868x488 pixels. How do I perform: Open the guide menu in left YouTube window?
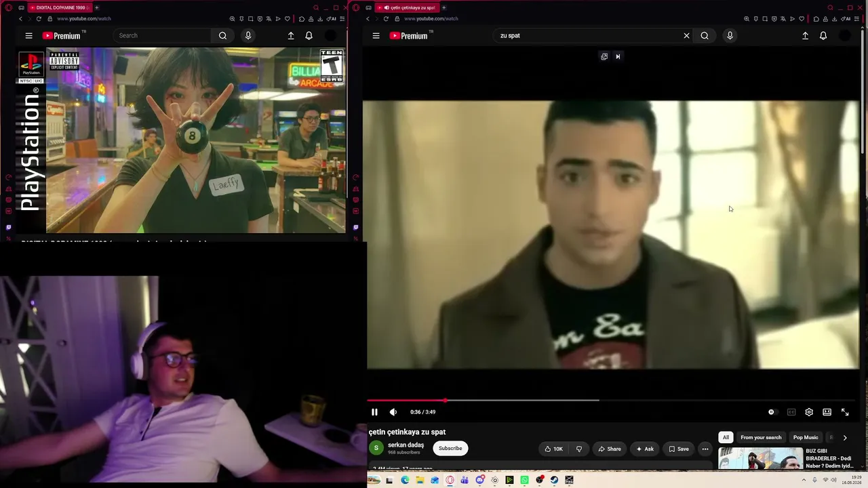click(x=28, y=36)
